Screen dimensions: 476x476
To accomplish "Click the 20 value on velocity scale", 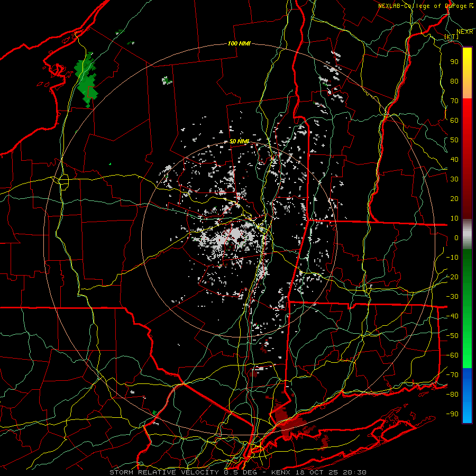I will (x=454, y=199).
